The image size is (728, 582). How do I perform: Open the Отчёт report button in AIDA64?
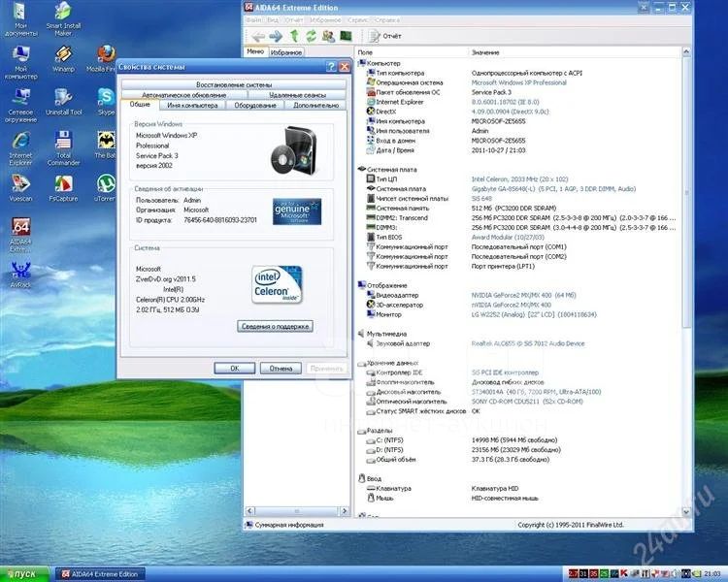384,36
